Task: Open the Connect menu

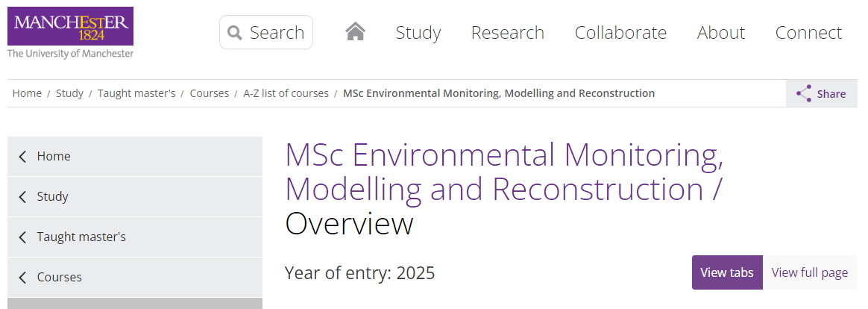Action: pos(808,33)
